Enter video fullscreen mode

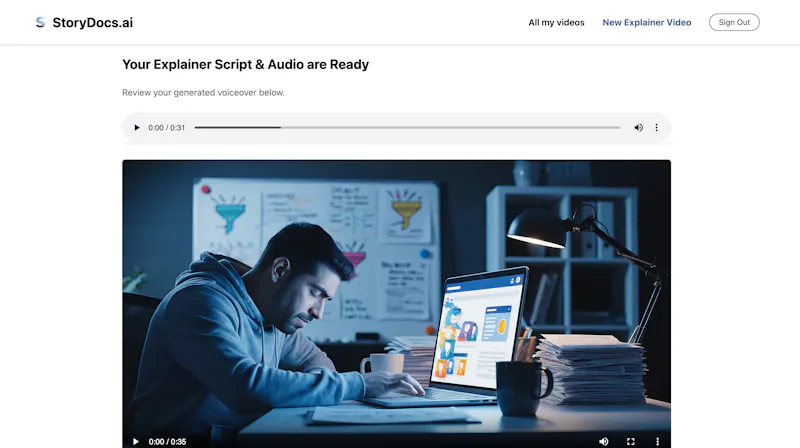pos(631,441)
